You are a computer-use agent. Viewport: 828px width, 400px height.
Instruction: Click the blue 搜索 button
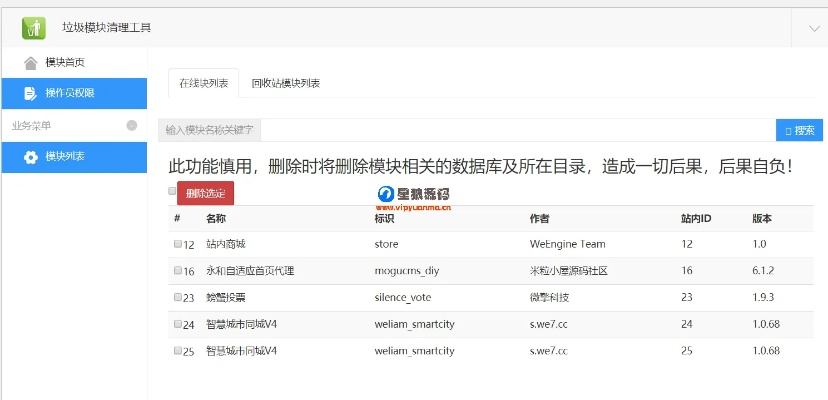(799, 131)
